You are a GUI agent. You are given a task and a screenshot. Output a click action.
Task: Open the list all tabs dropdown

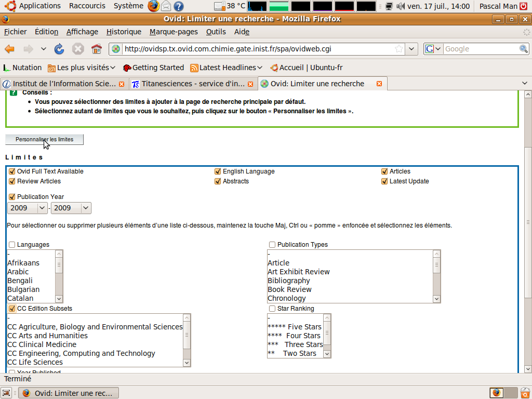click(525, 84)
